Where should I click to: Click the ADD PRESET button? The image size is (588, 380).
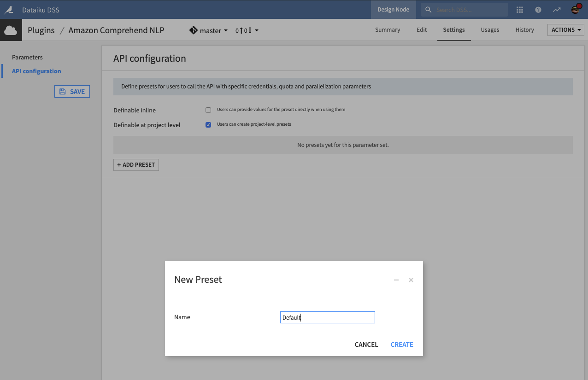click(136, 164)
